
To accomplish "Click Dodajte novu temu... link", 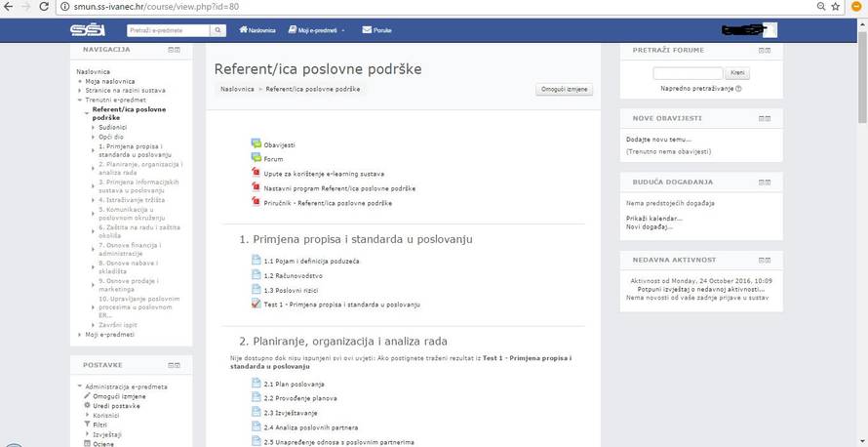I will pos(658,140).
